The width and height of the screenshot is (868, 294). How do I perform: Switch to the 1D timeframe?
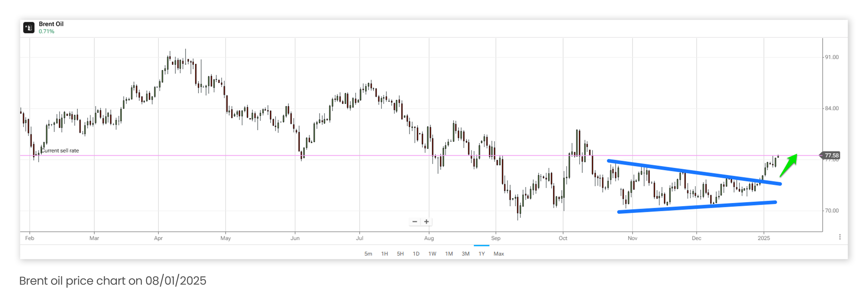[416, 254]
